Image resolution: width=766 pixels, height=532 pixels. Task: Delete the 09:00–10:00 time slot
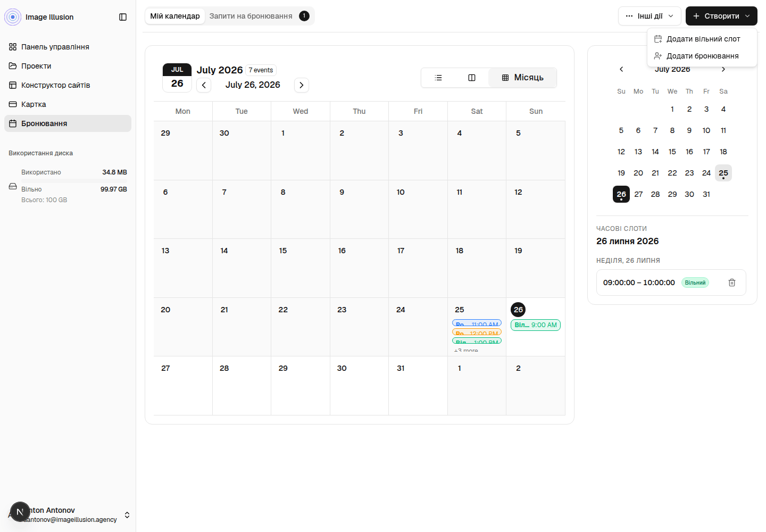732,282
